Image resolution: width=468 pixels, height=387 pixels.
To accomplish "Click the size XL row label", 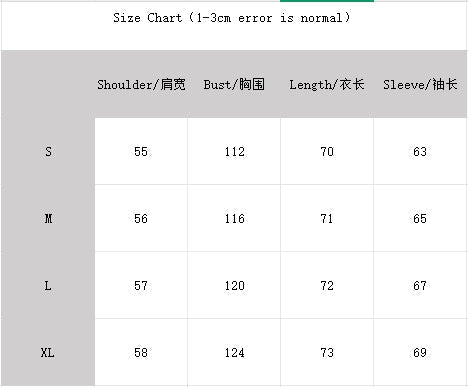I will click(48, 353).
